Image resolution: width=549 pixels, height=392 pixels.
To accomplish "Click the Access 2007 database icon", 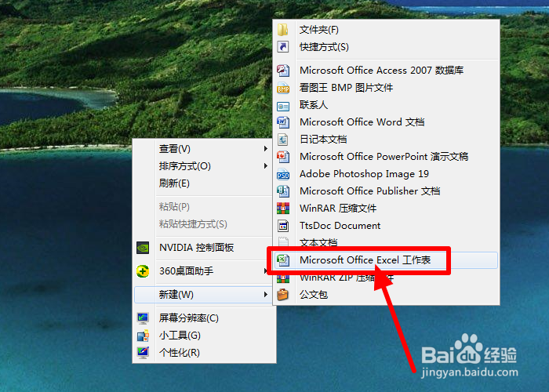I will 283,71.
